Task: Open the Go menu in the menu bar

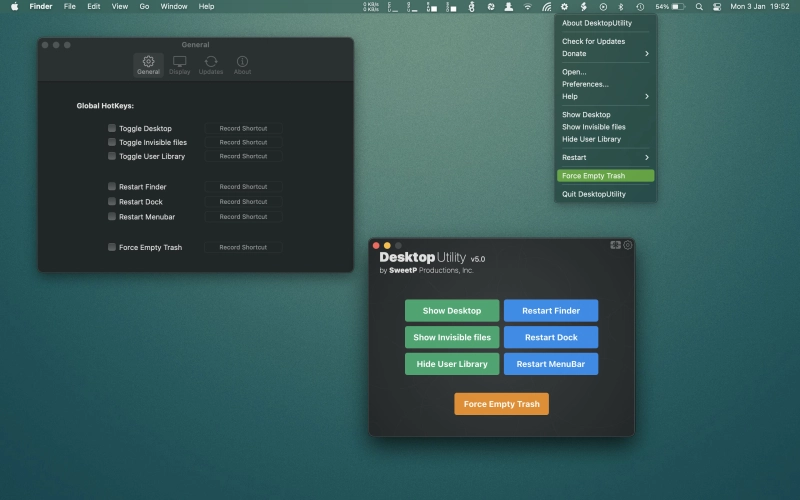Action: pyautogui.click(x=144, y=7)
